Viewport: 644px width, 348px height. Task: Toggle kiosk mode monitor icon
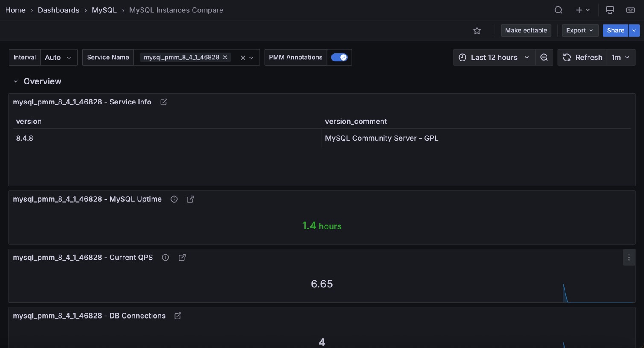pos(610,10)
